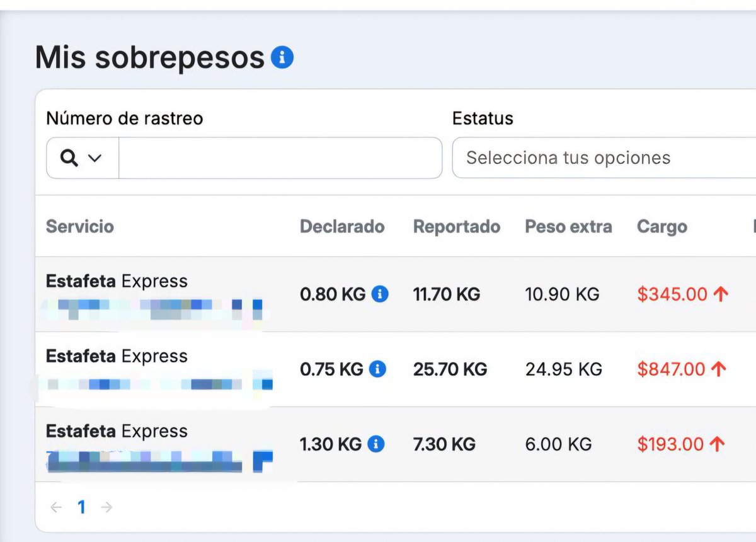Click the up arrow beside $847.00

pyautogui.click(x=719, y=369)
